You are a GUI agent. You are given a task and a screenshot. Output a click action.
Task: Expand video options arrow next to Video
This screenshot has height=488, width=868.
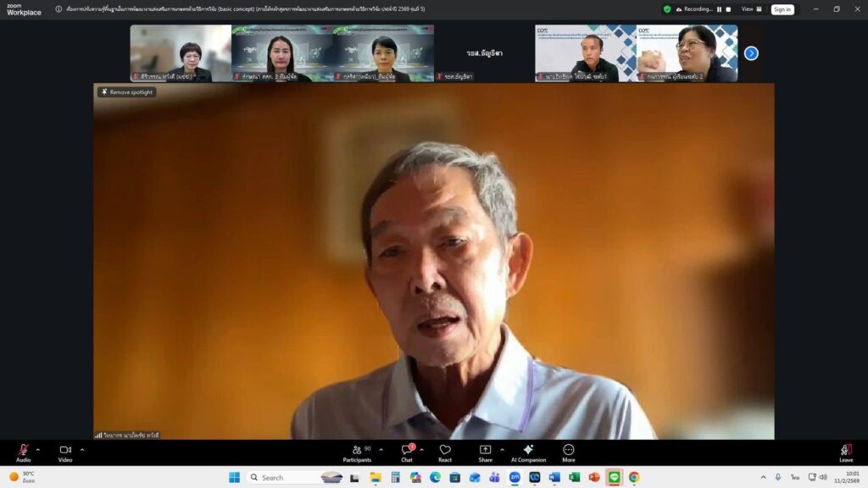(82, 450)
